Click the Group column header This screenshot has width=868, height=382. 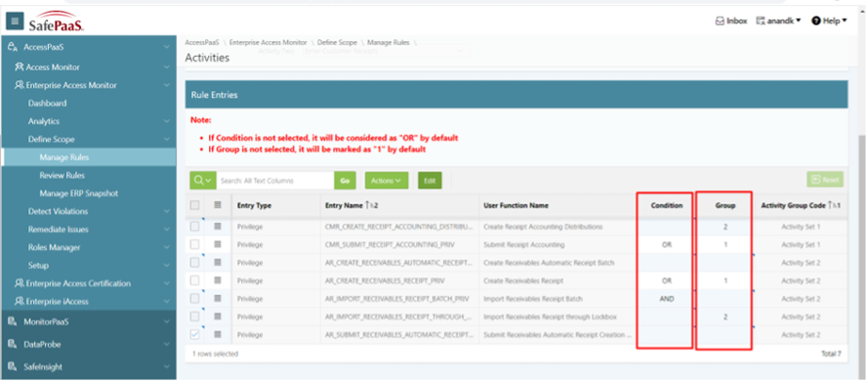pos(725,205)
